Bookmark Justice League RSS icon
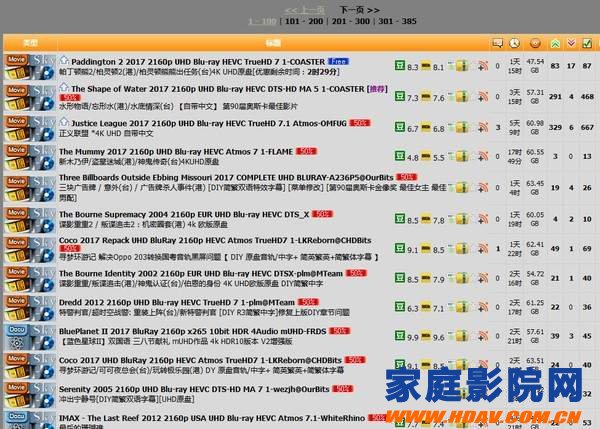 [x=483, y=127]
